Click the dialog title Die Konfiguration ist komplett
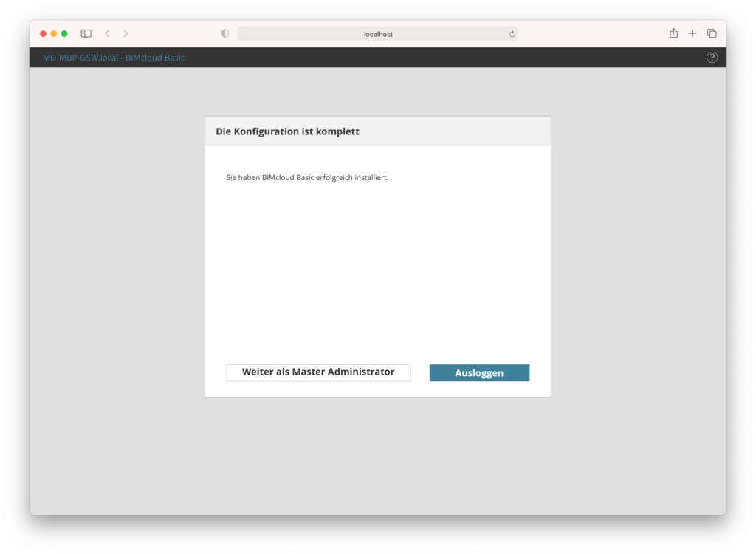Screen dimensions: 756x554 pyautogui.click(x=287, y=131)
